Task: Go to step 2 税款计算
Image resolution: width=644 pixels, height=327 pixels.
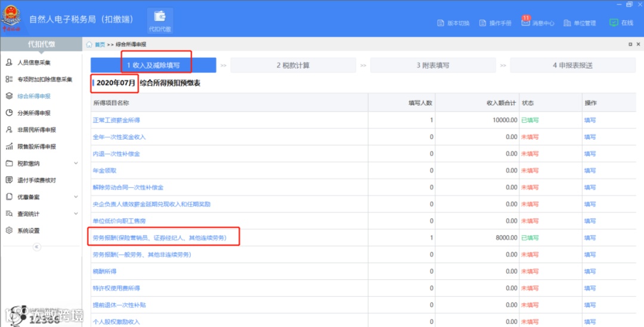Action: tap(293, 65)
